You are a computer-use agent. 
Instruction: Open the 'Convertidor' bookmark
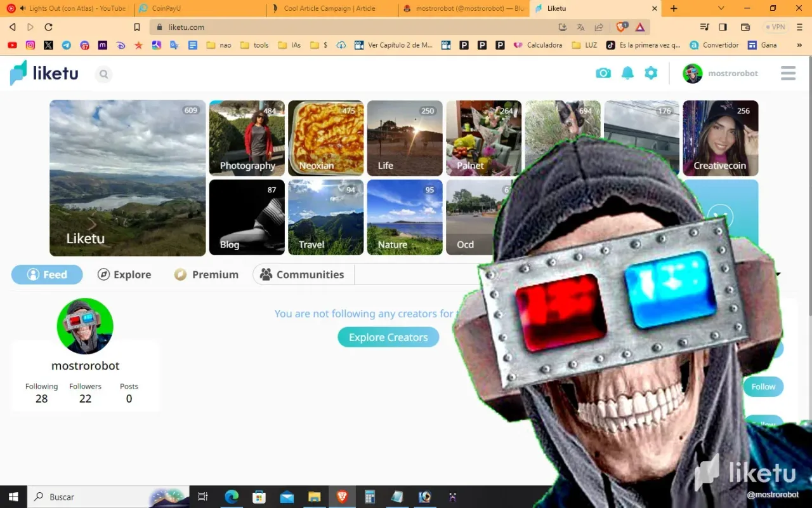(714, 45)
